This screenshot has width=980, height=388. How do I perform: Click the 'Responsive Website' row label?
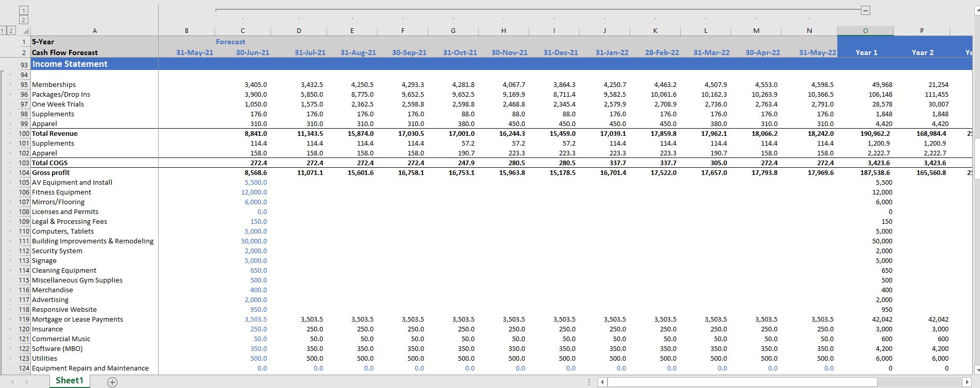point(64,310)
